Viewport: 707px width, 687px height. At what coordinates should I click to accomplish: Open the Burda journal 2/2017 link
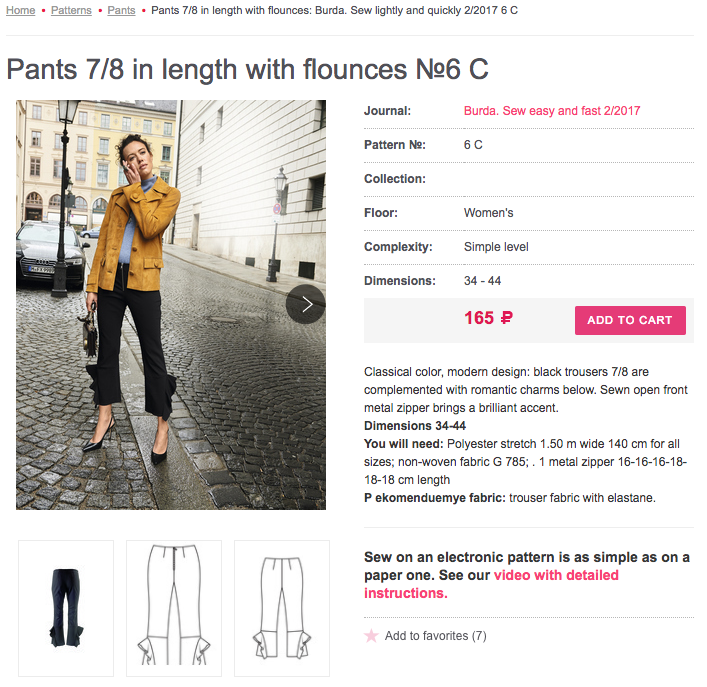(552, 111)
